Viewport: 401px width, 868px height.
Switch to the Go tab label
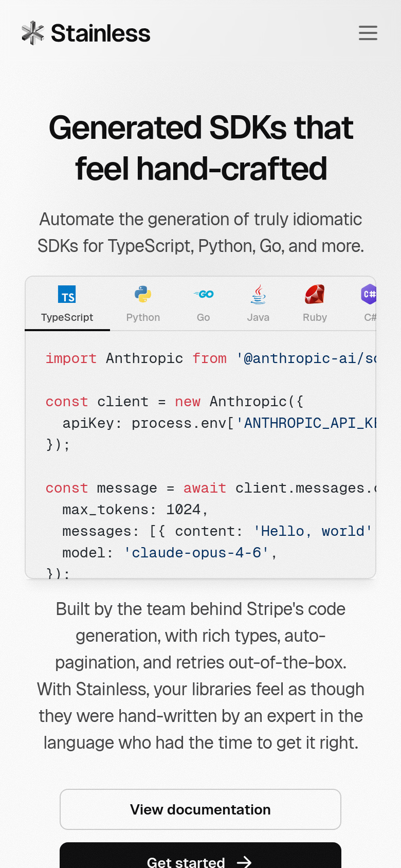[204, 317]
